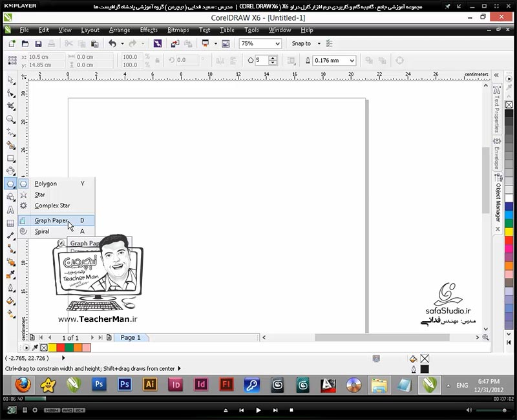Viewport: 517px width, 420px height.
Task: Open the Arrange menu
Action: coord(120,30)
